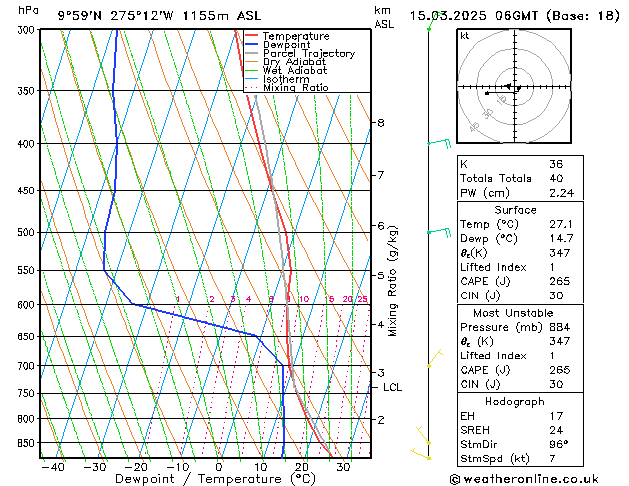Click the red Temperature line swatch in the legend

(251, 36)
